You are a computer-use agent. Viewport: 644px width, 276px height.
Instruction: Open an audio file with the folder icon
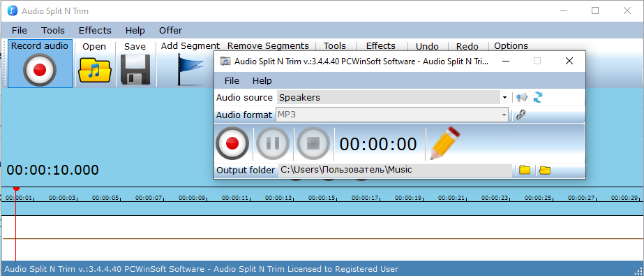pyautogui.click(x=94, y=70)
